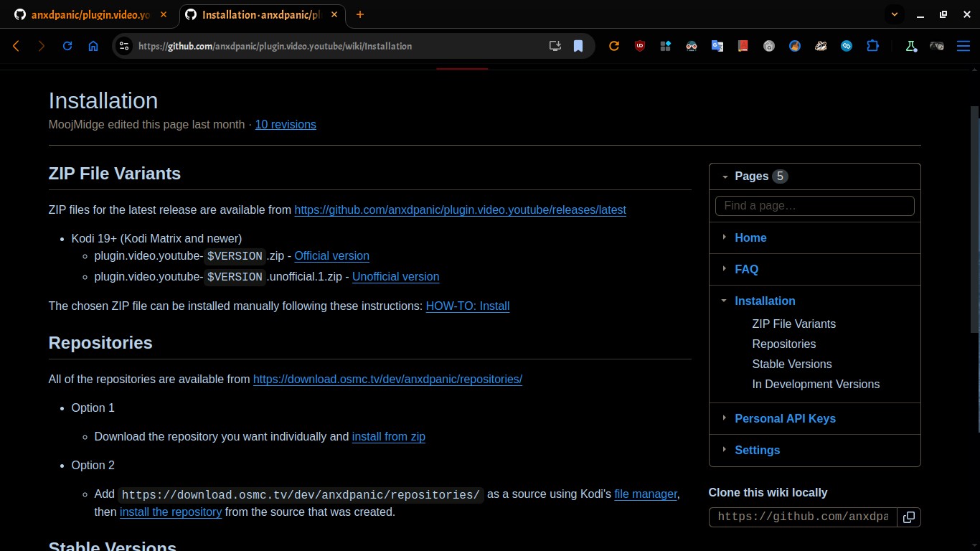This screenshot has height=551, width=980.
Task: Open the grid squares extension icon
Action: coord(666,46)
